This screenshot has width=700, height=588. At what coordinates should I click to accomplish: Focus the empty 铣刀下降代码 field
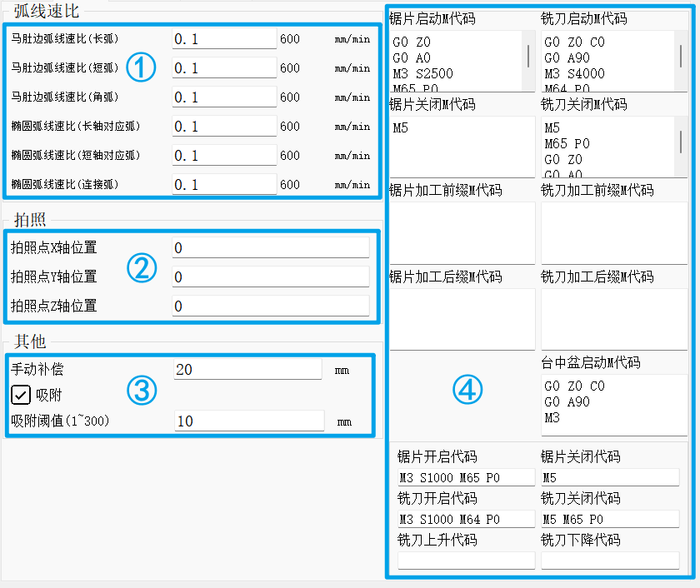point(609,561)
